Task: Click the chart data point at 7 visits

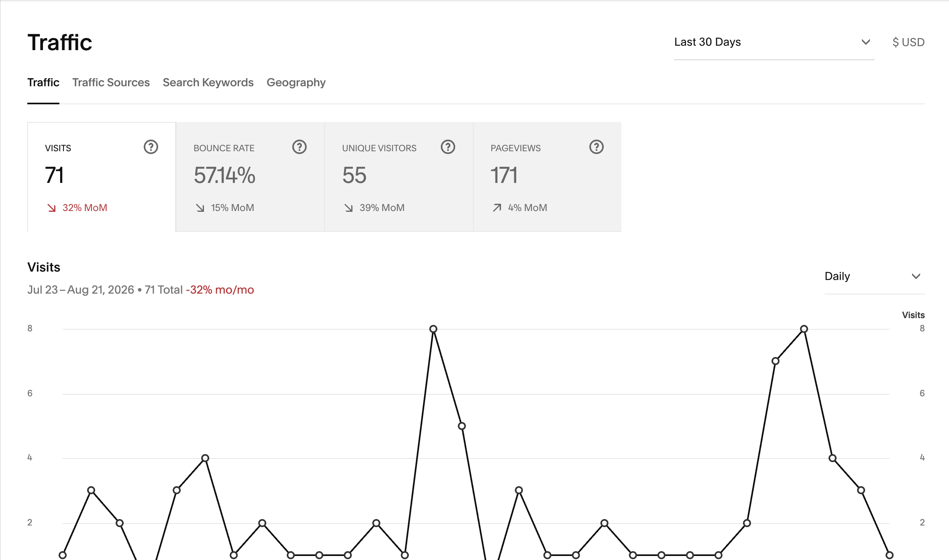Action: (776, 361)
